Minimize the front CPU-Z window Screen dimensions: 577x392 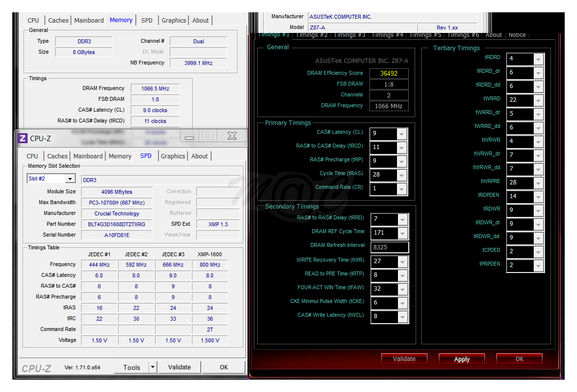(x=189, y=136)
